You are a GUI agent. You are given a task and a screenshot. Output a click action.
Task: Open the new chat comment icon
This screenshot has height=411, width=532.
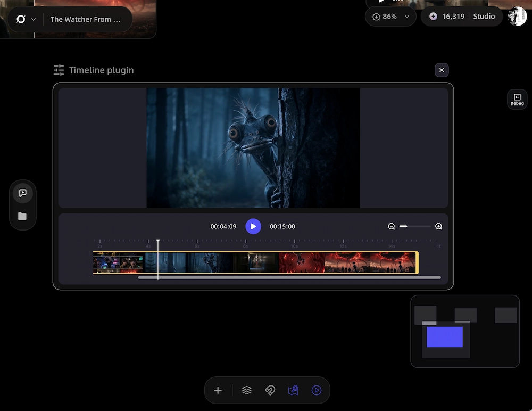23,193
